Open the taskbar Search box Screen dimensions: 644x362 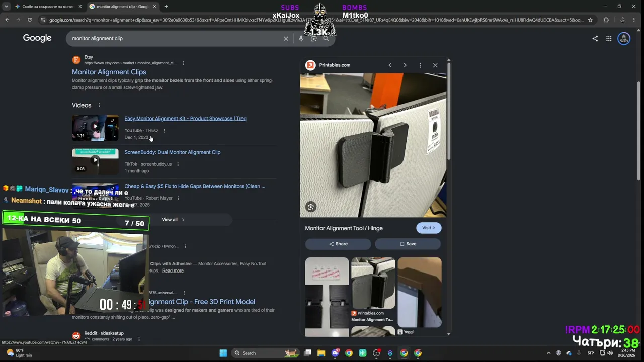[x=265, y=353]
